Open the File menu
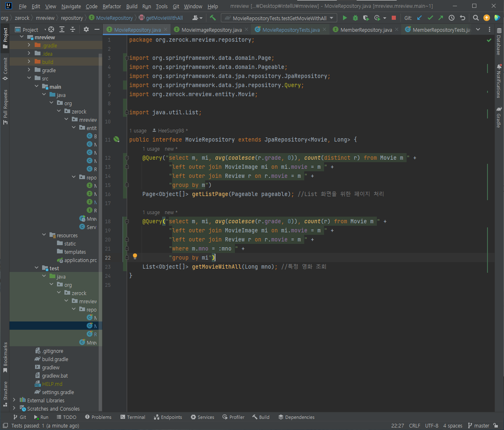This screenshot has height=430, width=504. [23, 6]
